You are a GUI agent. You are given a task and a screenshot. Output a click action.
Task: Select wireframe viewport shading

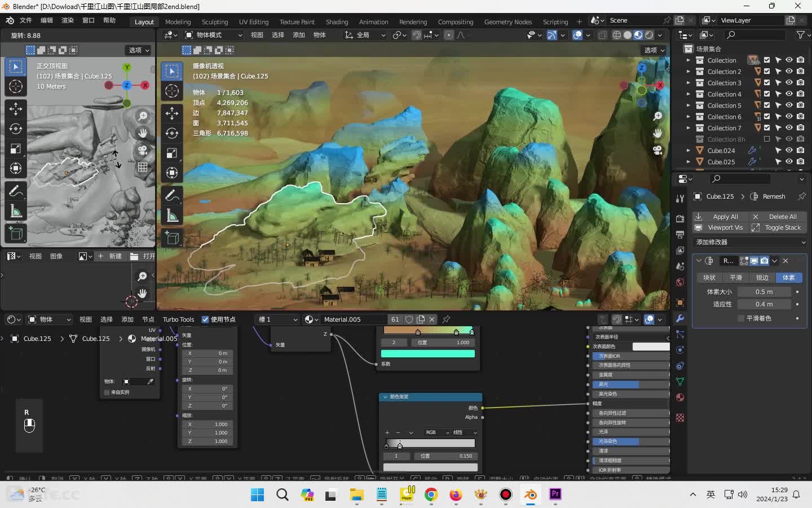click(617, 35)
